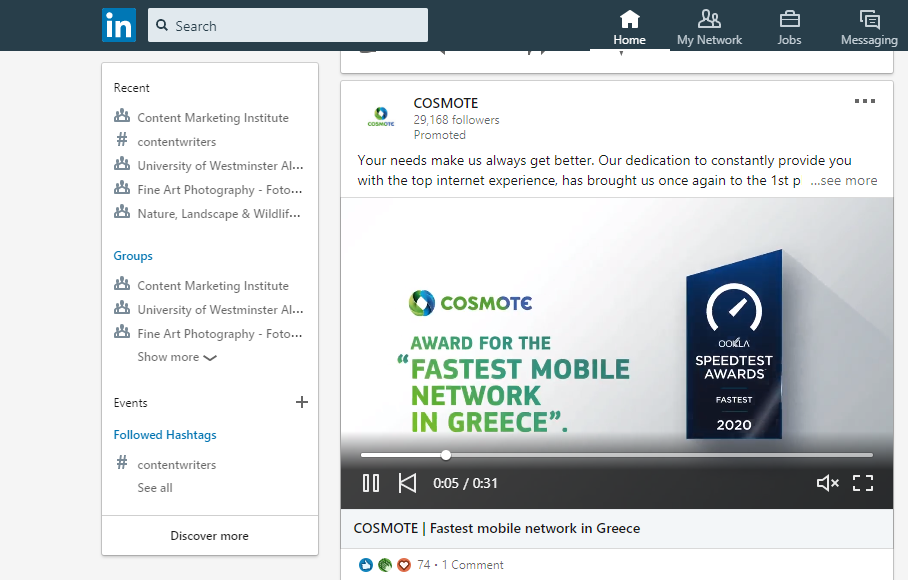
Task: Open recent Fine Art Photography group
Action: (219, 190)
